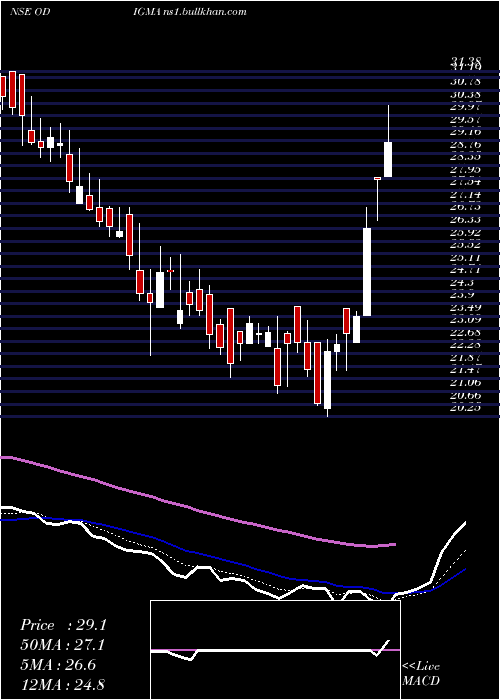Click the 28.76 price axis label
The width and height of the screenshot is (500, 700).
tap(465, 145)
